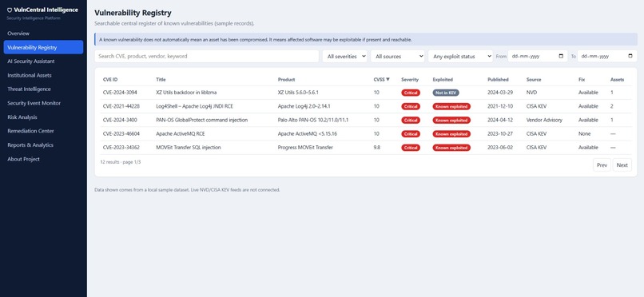Click assets count 2 in Log4Shell row
This screenshot has width=644, height=297.
pos(612,106)
